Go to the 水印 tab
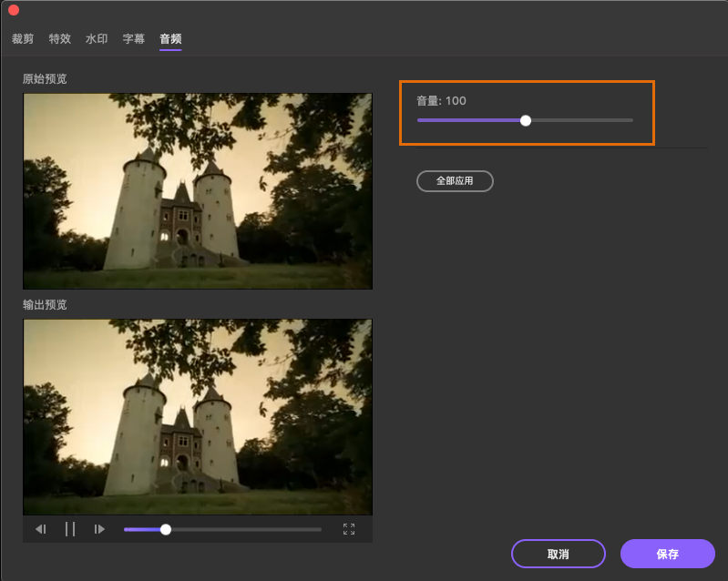728x581 pixels. click(x=97, y=39)
